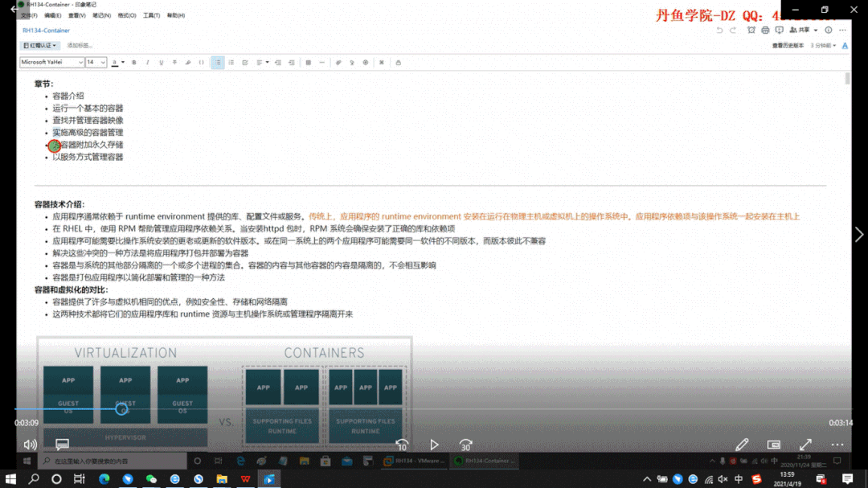
Task: Click the undo arrow in note header
Action: click(x=719, y=31)
